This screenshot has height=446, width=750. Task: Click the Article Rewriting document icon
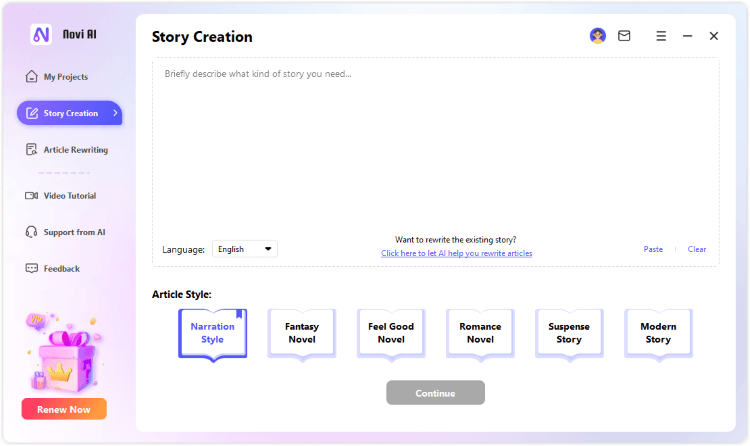pos(32,150)
